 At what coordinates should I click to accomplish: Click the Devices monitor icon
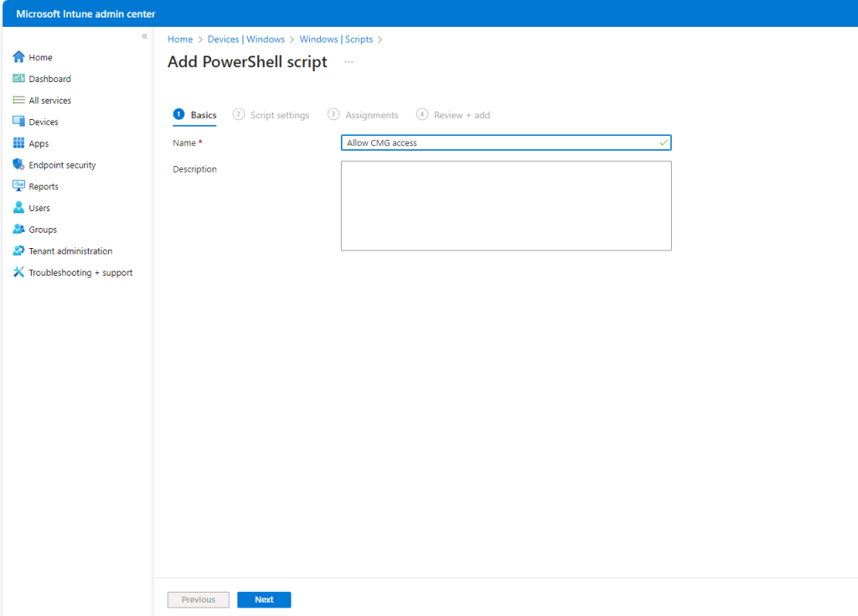18,122
